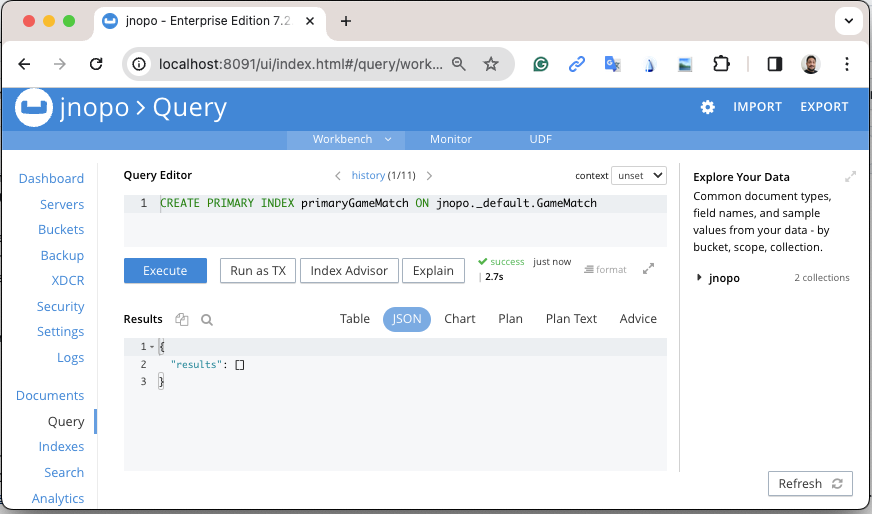Screen dimensions: 872x514
Task: Open a new browser tab
Action: (x=346, y=21)
